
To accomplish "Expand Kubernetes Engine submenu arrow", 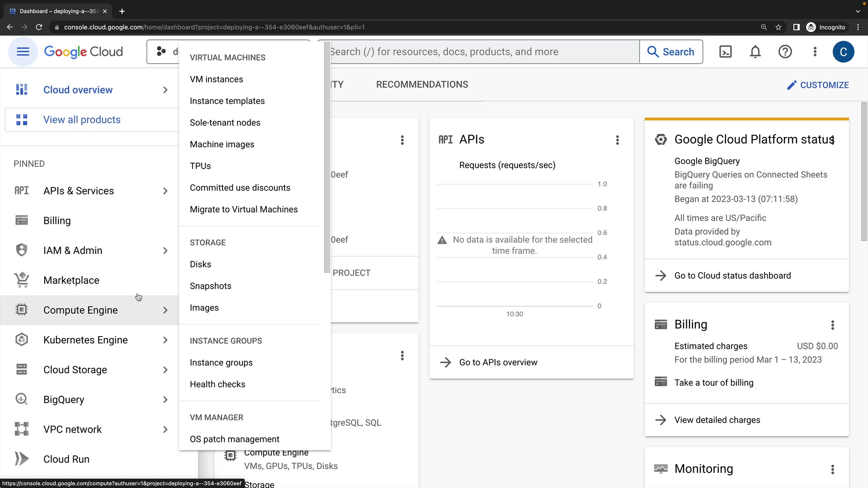I will coord(165,340).
